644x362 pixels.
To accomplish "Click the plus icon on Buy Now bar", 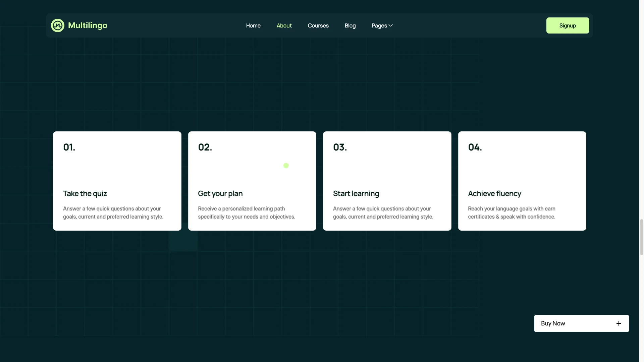I will pos(619,323).
